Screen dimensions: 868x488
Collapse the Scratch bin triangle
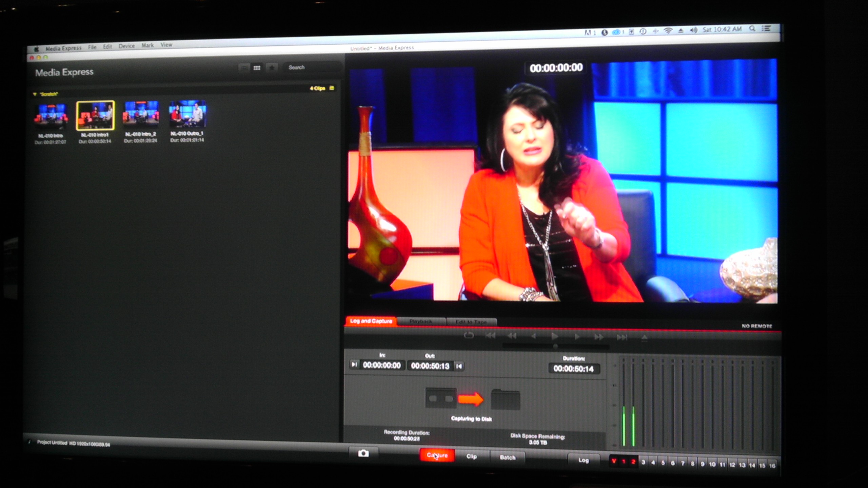(x=35, y=94)
